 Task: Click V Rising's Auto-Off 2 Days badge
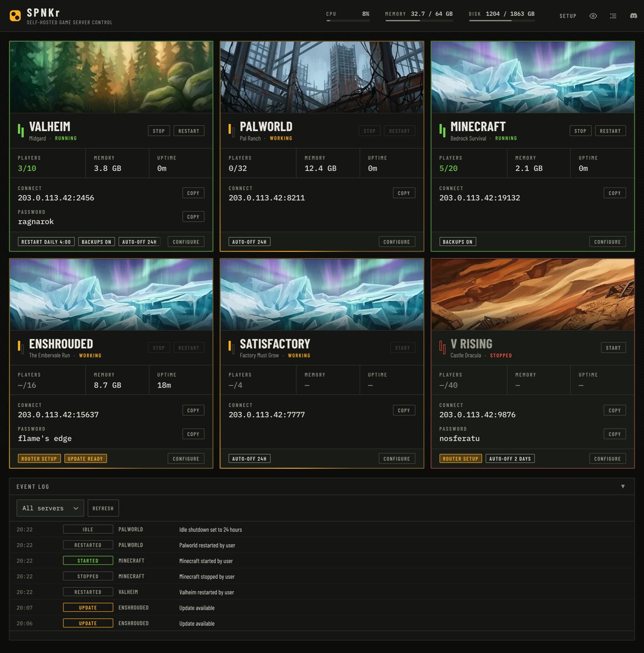[x=510, y=459]
